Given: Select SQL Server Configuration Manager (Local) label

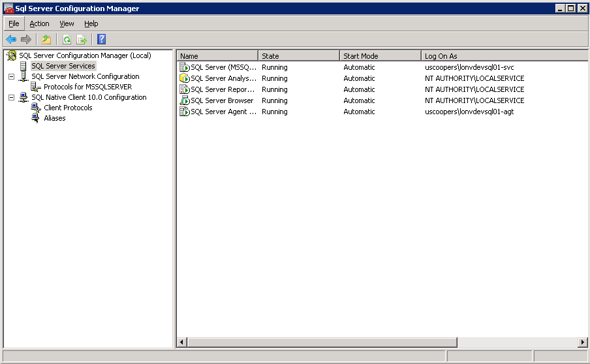Looking at the screenshot, I should click(x=85, y=55).
